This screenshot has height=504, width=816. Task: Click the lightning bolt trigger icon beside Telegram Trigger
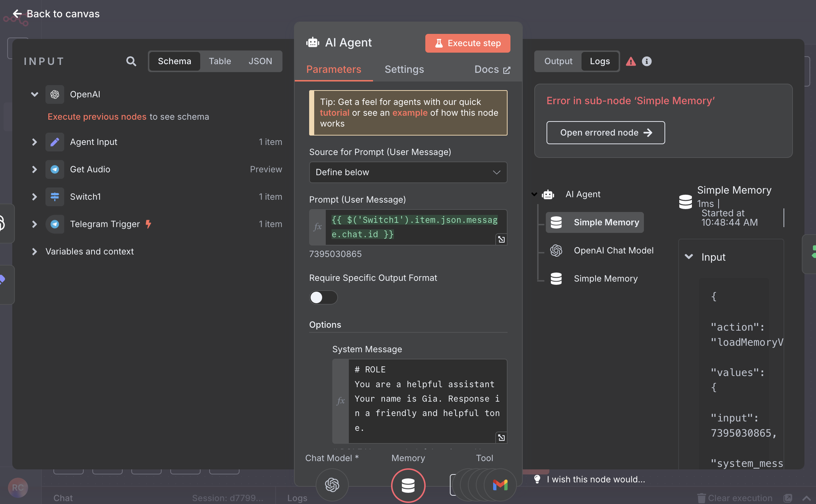(x=148, y=224)
